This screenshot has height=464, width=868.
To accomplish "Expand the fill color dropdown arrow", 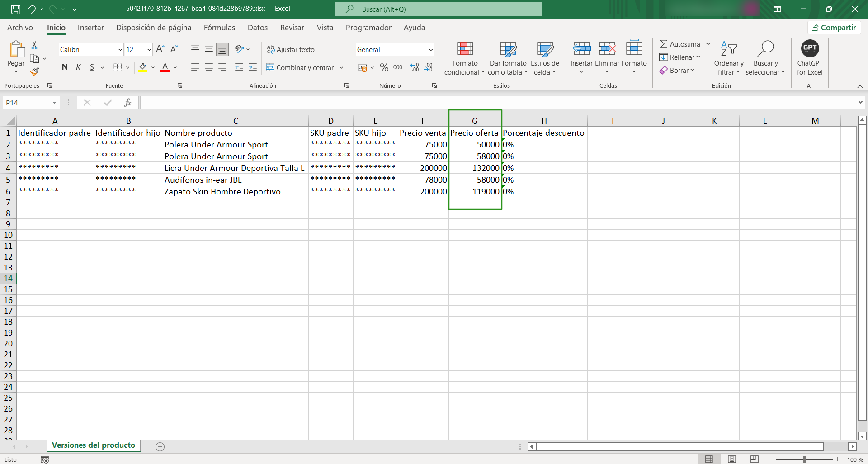I will tap(153, 68).
